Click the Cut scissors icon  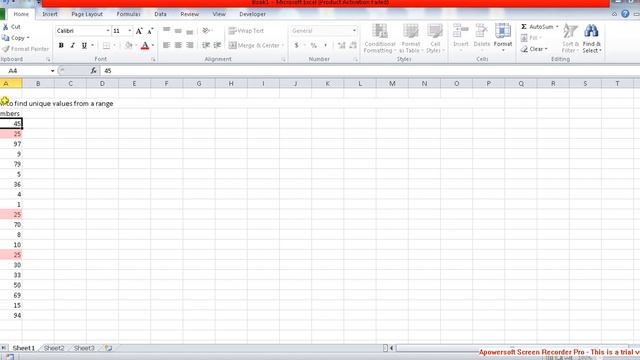tap(5, 27)
